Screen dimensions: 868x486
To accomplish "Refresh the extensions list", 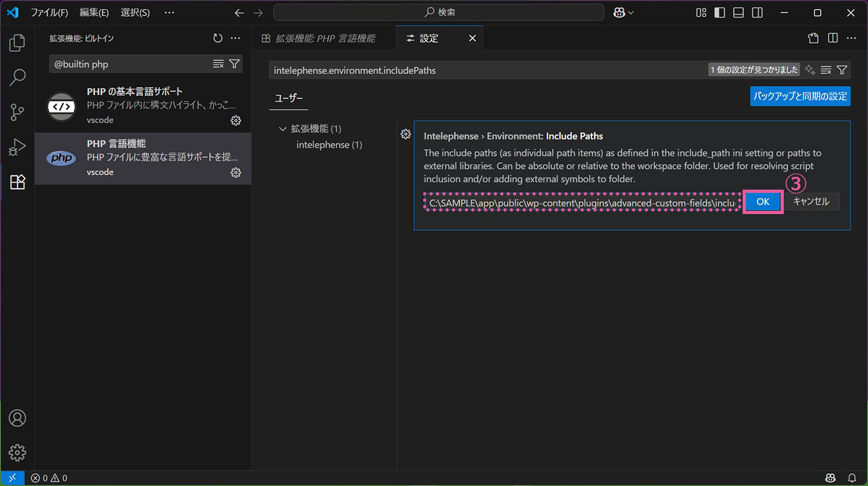I will tap(218, 39).
